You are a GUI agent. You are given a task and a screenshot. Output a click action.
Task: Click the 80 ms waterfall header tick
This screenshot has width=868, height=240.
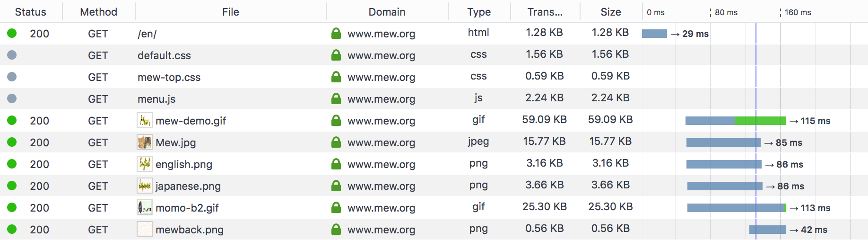coord(726,12)
